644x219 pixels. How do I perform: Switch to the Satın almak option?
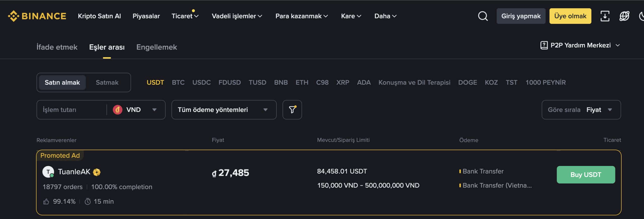pos(62,82)
